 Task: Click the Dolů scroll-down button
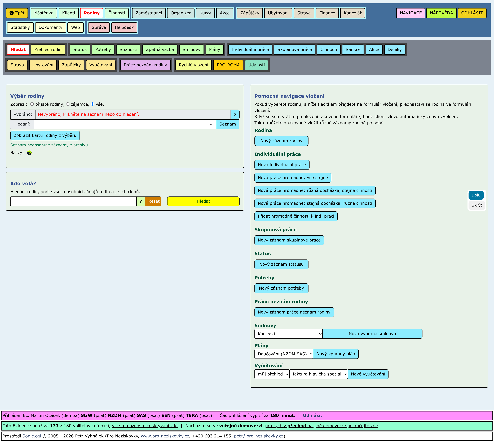click(476, 195)
